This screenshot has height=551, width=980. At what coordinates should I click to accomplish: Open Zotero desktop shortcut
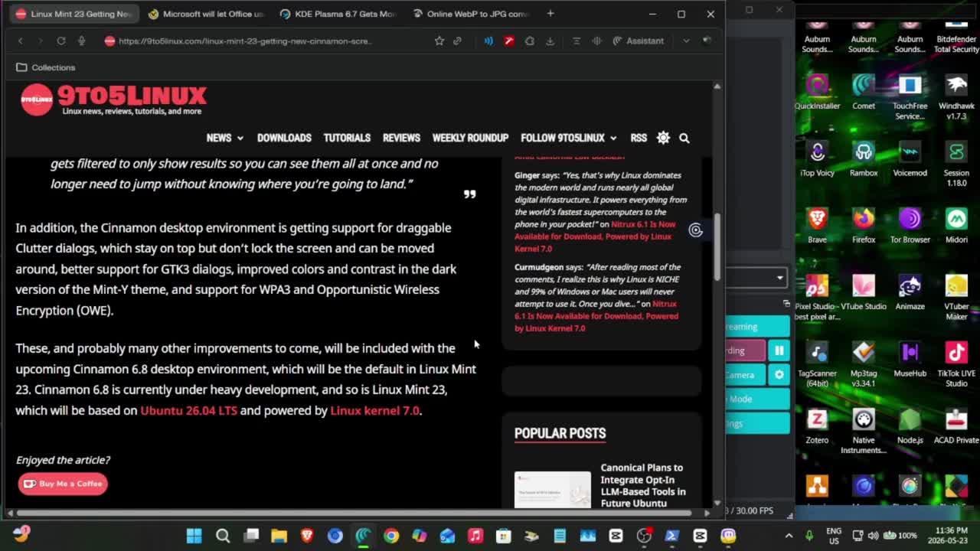click(x=817, y=426)
